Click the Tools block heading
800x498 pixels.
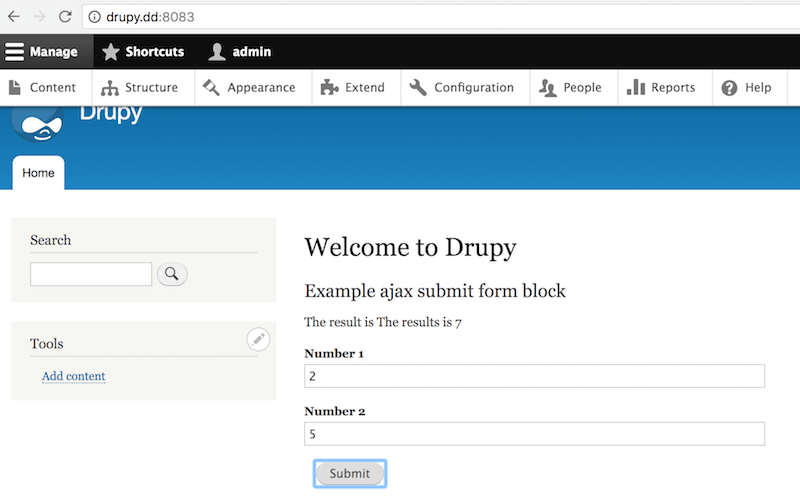click(46, 343)
